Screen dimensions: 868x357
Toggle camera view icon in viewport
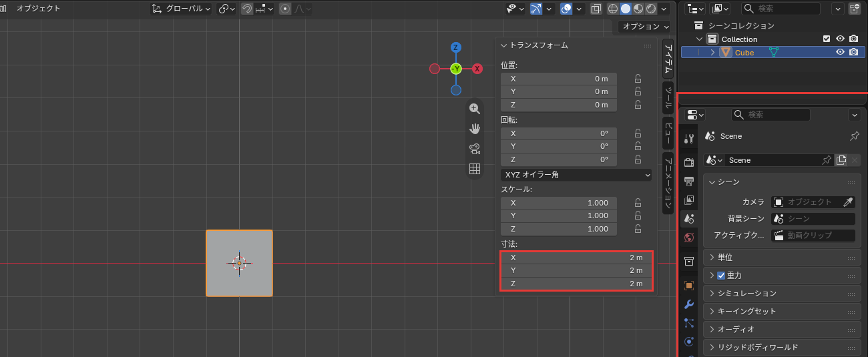click(475, 149)
